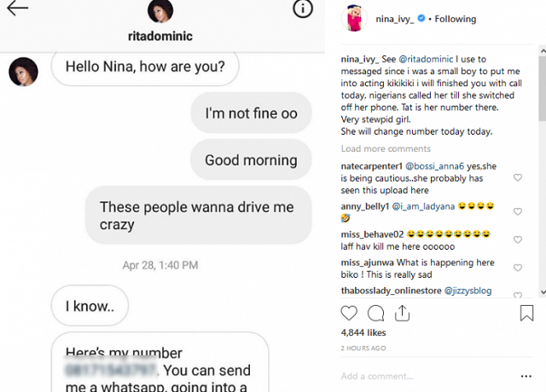Image resolution: width=546 pixels, height=392 pixels.
Task: Save post with the bookmark icon
Action: (x=526, y=313)
